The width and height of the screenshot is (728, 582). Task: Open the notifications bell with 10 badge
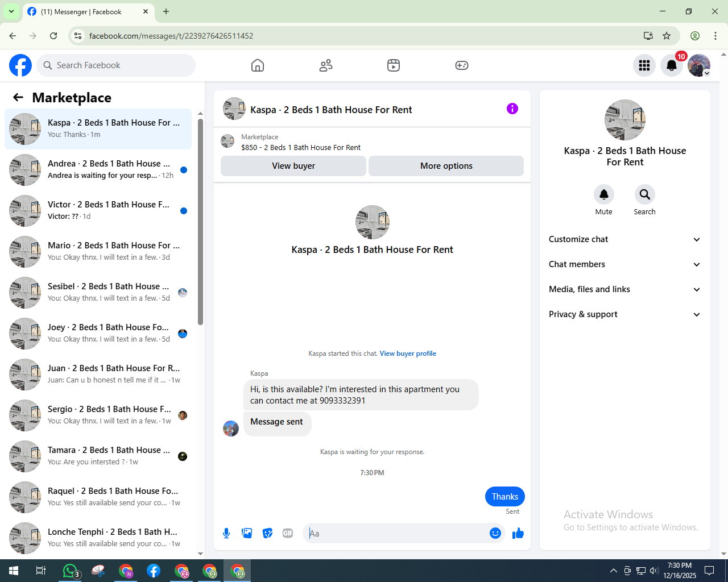click(x=672, y=65)
